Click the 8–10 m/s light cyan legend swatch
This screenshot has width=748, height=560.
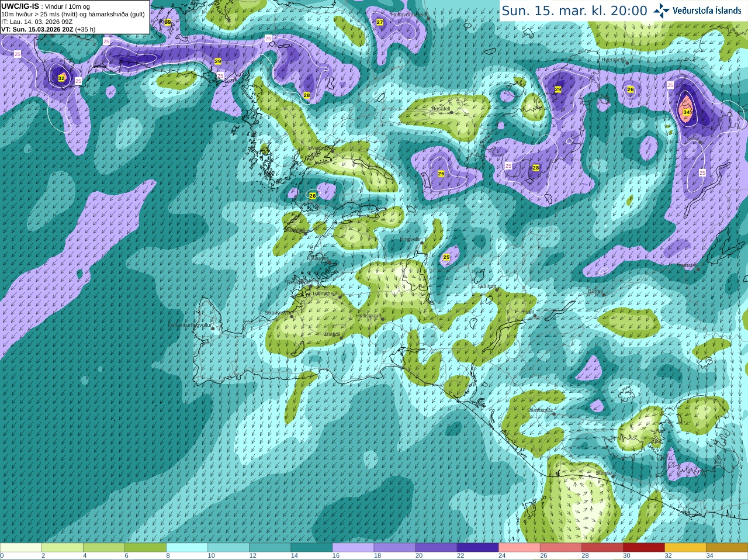187,548
